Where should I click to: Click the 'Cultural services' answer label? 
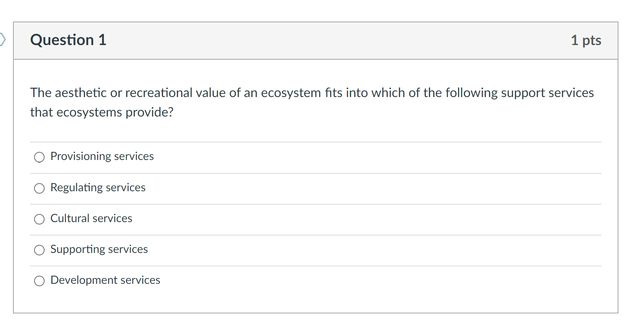click(x=91, y=218)
